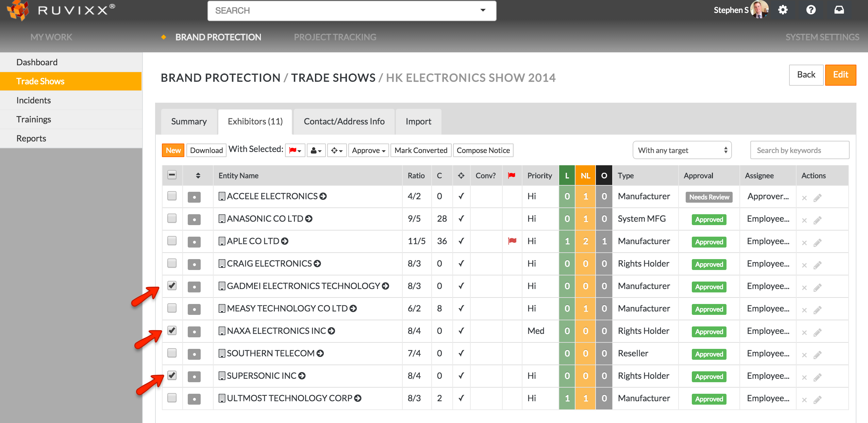
Task: Switch to the Contact/Address Info tab
Action: coord(344,121)
